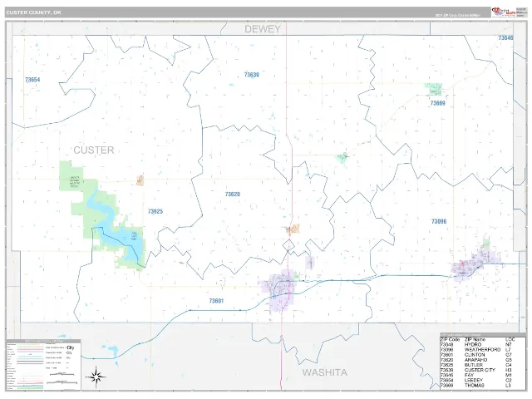Click ZIP code label 73646
The image size is (532, 399).
[505, 38]
